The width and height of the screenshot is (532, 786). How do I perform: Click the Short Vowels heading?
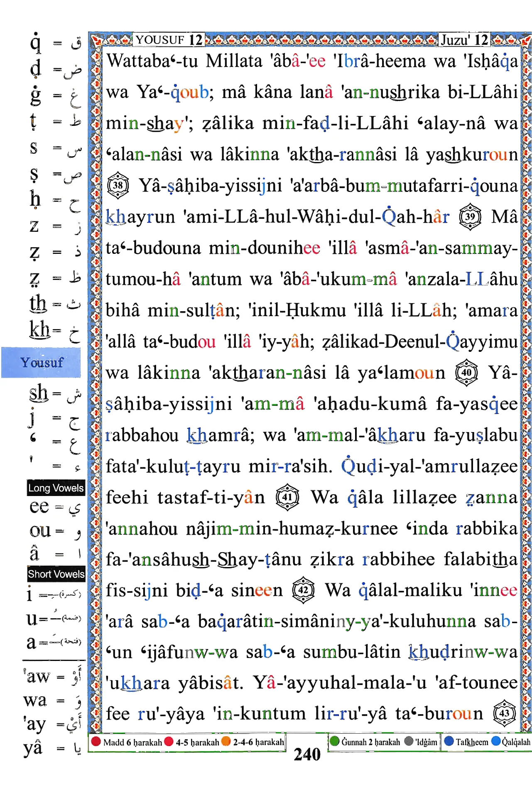click(x=56, y=574)
